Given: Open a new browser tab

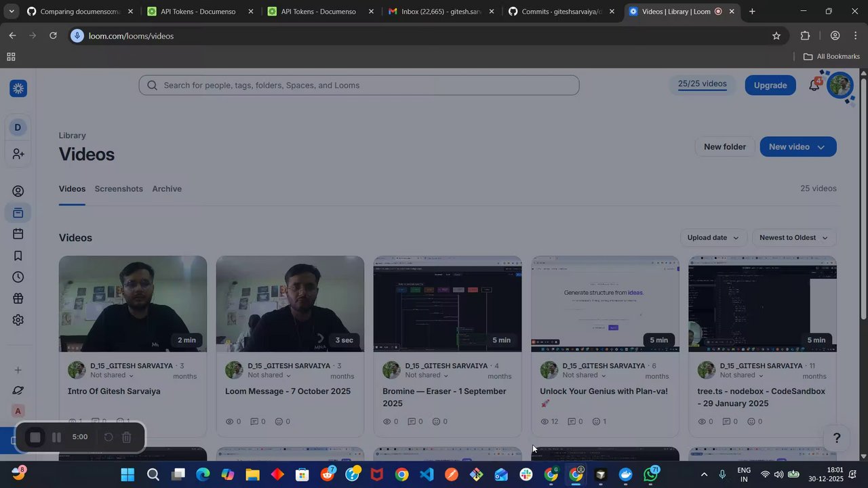Looking at the screenshot, I should pos(752,12).
